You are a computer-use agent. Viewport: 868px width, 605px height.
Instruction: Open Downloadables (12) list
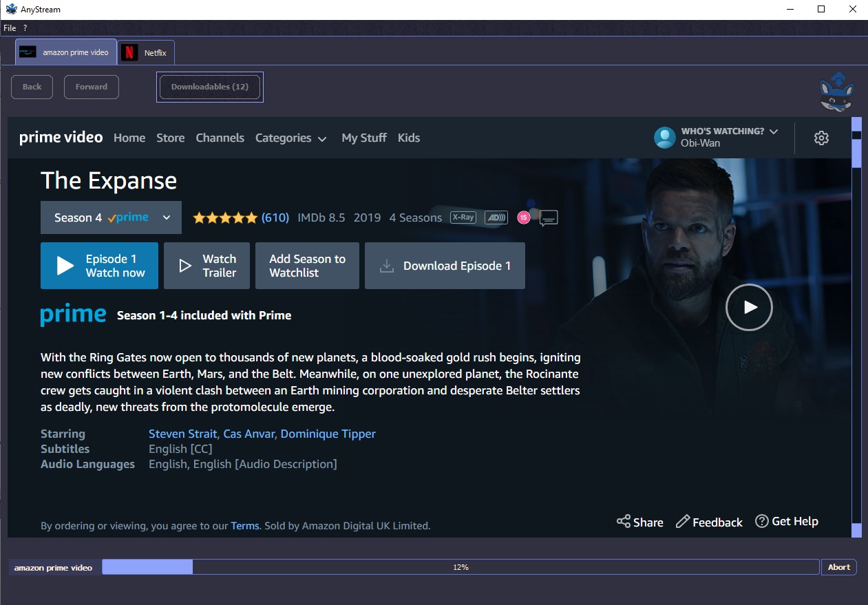[x=210, y=87]
